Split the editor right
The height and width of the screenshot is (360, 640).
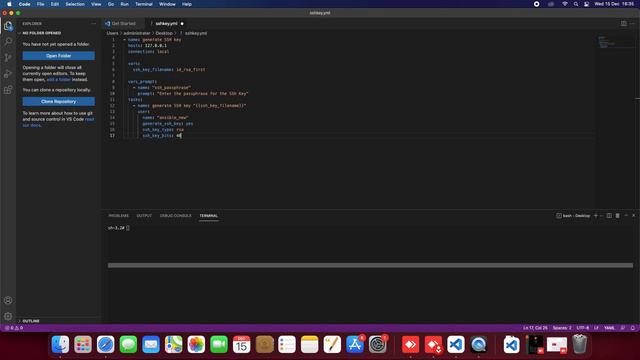point(624,24)
